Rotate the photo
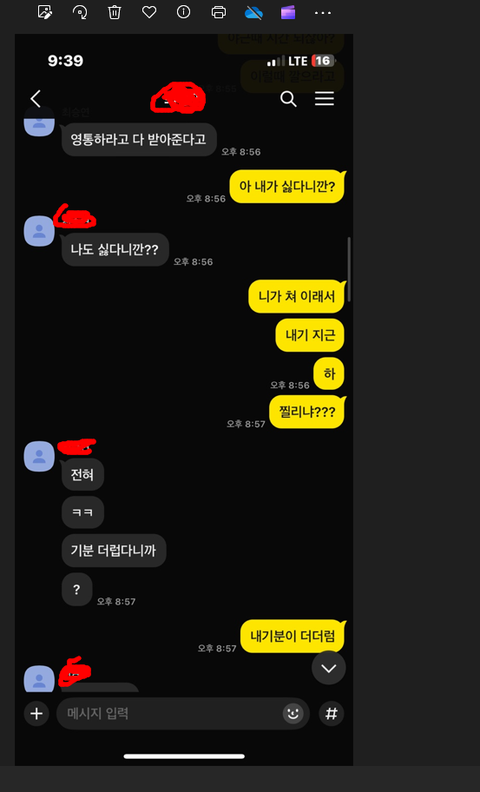Image resolution: width=480 pixels, height=792 pixels. [x=80, y=12]
